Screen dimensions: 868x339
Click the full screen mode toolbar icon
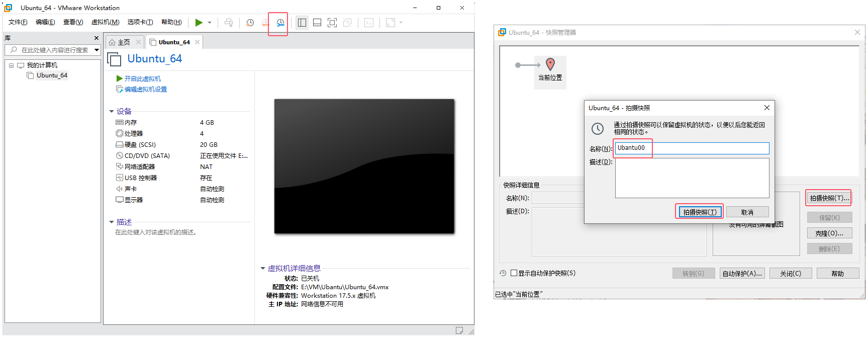coord(332,23)
